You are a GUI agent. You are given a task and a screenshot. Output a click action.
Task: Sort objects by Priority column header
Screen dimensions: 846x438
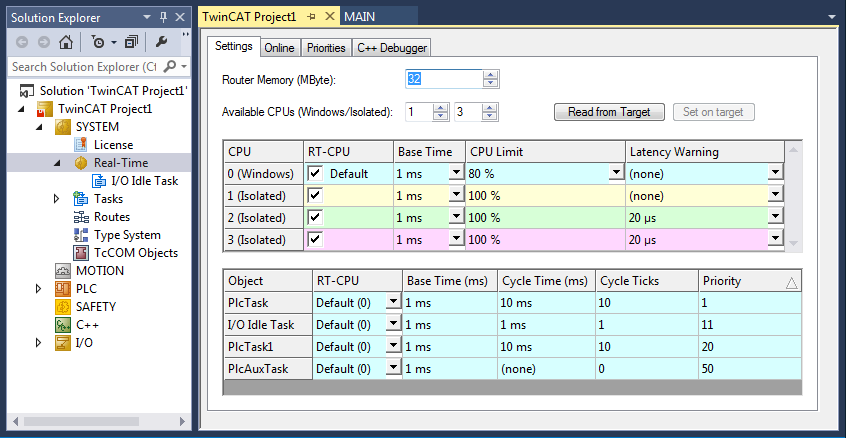pyautogui.click(x=750, y=280)
